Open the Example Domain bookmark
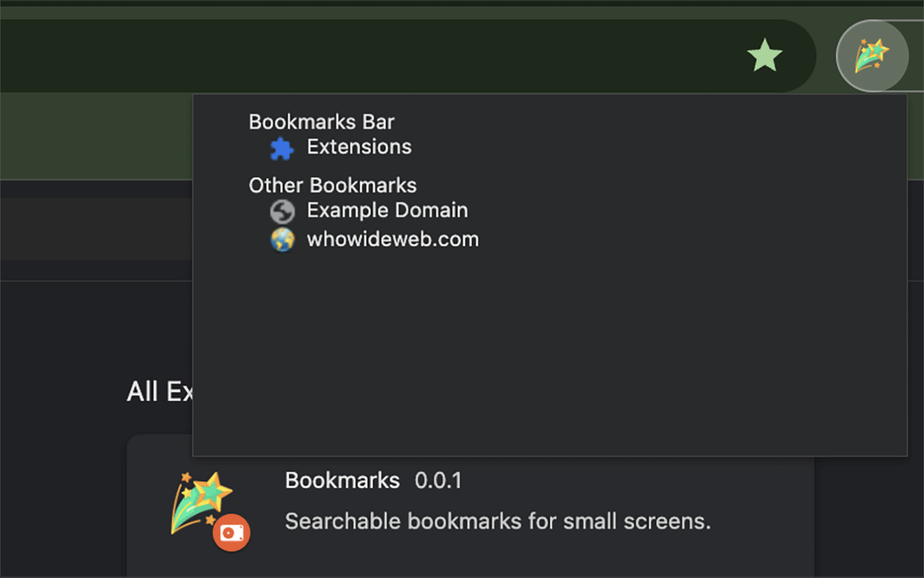 387,211
